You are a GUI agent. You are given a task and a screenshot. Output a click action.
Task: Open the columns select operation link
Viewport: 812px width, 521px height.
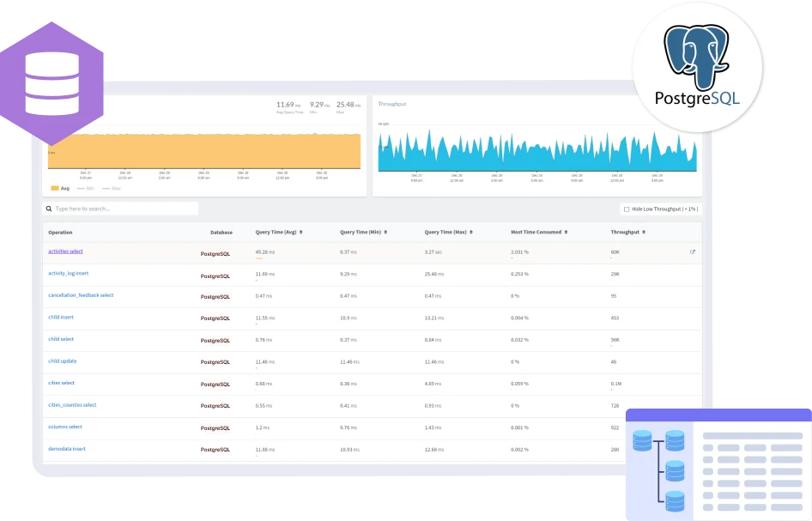tap(65, 427)
